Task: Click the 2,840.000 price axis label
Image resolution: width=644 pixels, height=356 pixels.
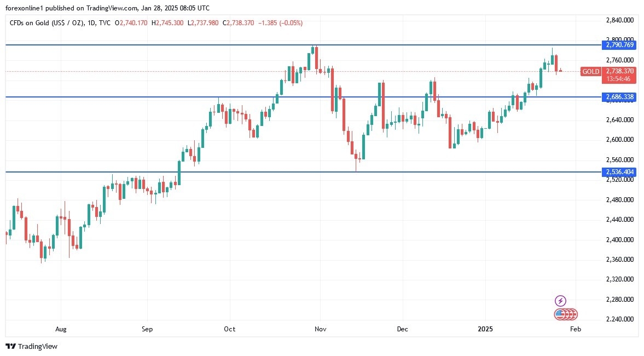Action: [619, 20]
